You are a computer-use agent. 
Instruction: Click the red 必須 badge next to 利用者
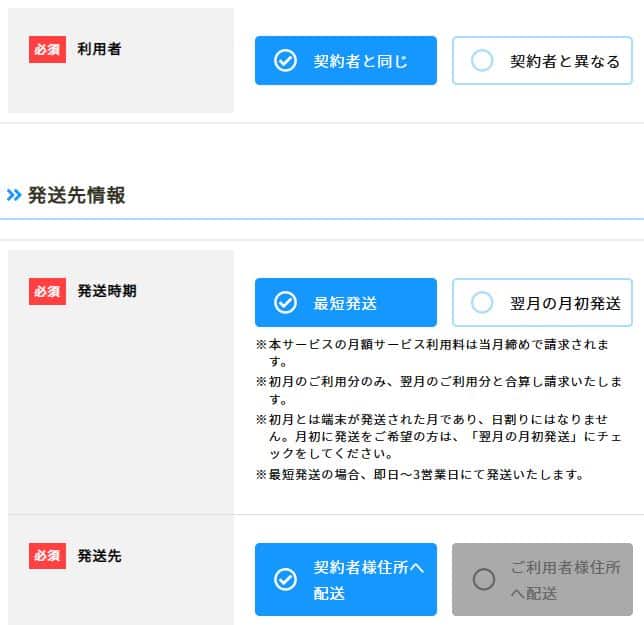[x=47, y=49]
